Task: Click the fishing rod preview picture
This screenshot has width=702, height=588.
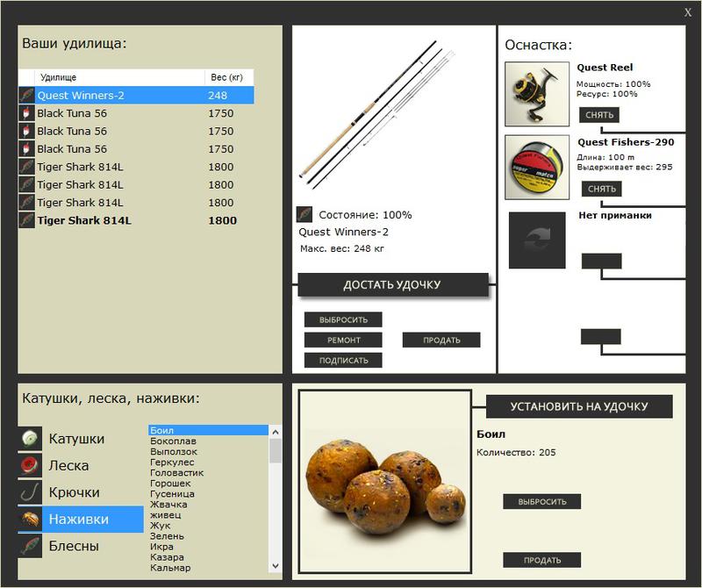Action: click(378, 114)
